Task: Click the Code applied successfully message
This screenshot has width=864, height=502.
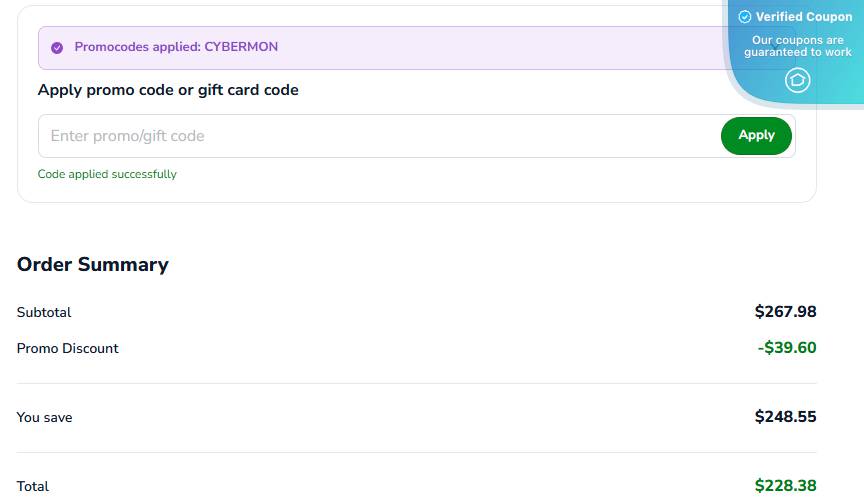Action: point(107,174)
